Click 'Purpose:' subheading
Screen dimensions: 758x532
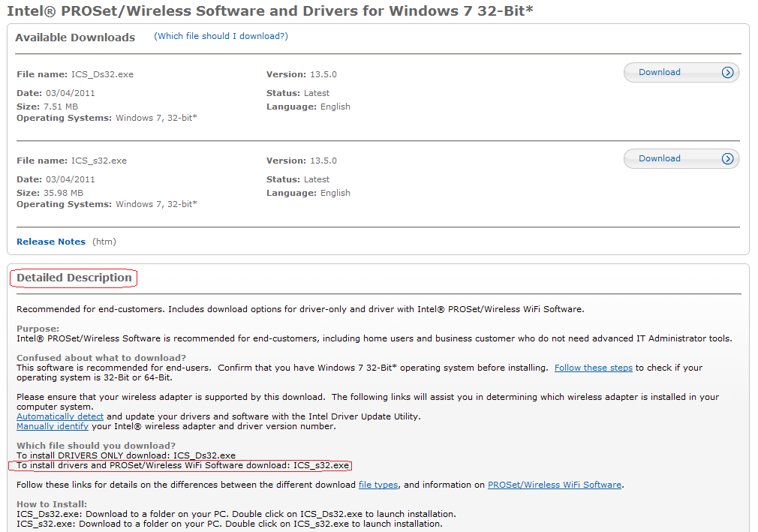click(38, 329)
